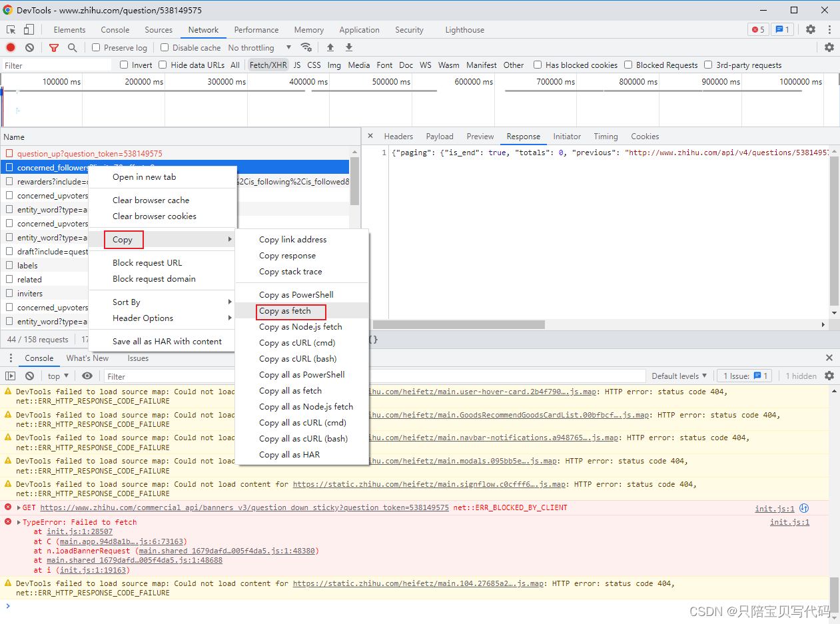Open init.js:1:28507 stack trace link
The width and height of the screenshot is (840, 624).
pyautogui.click(x=79, y=532)
